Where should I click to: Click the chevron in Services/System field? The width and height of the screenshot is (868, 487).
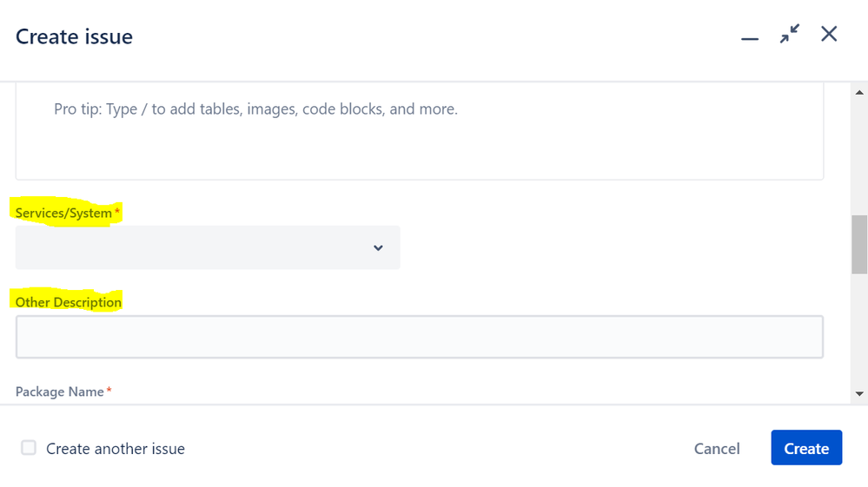pyautogui.click(x=378, y=247)
